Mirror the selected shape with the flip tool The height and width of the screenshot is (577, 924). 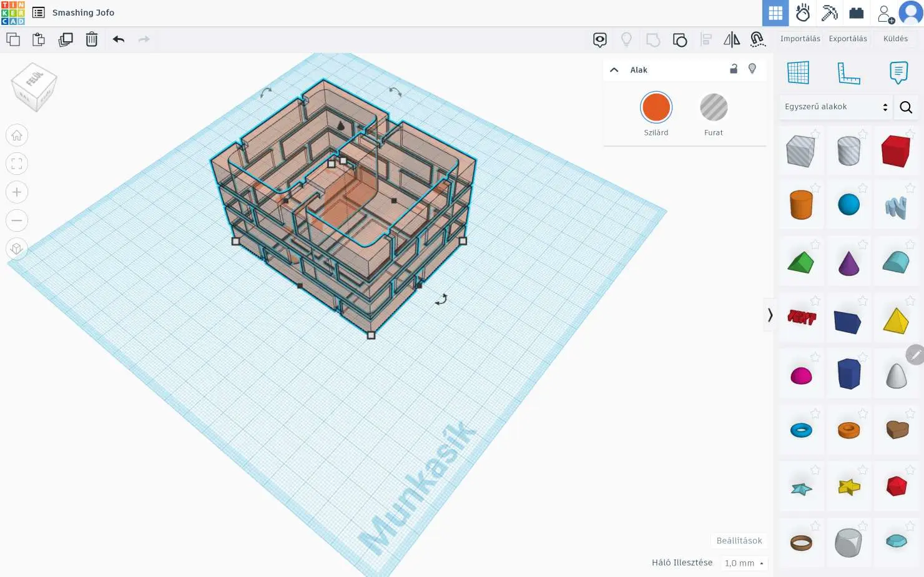click(731, 39)
